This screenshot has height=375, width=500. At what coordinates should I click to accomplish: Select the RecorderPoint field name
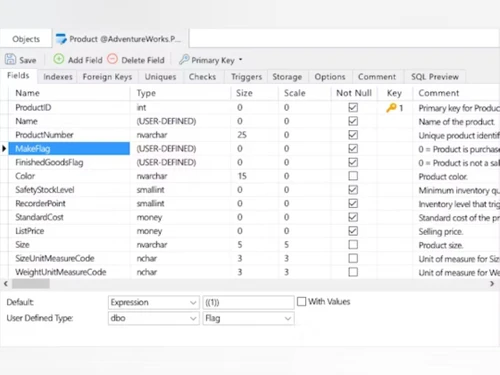(40, 203)
